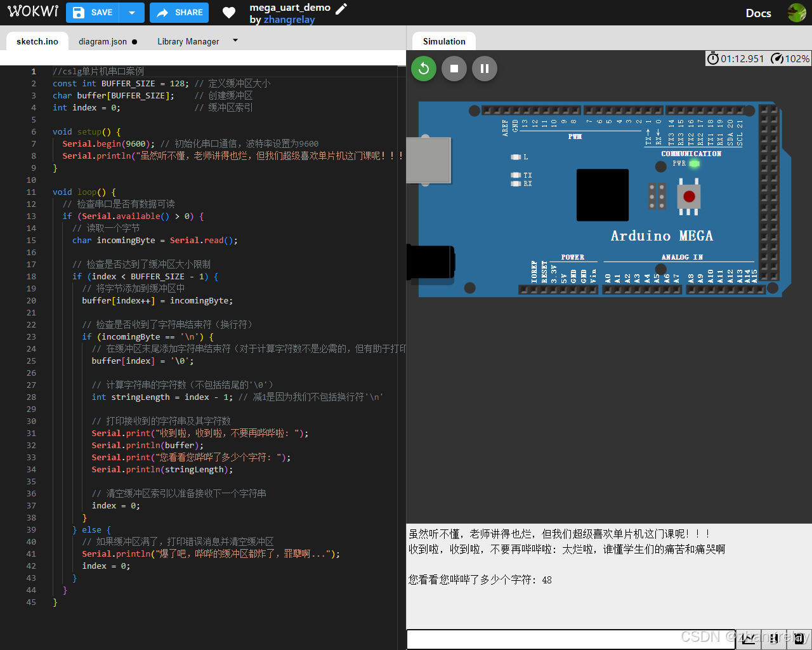This screenshot has height=650, width=812.
Task: Expand the user profile avatar menu
Action: 797,12
